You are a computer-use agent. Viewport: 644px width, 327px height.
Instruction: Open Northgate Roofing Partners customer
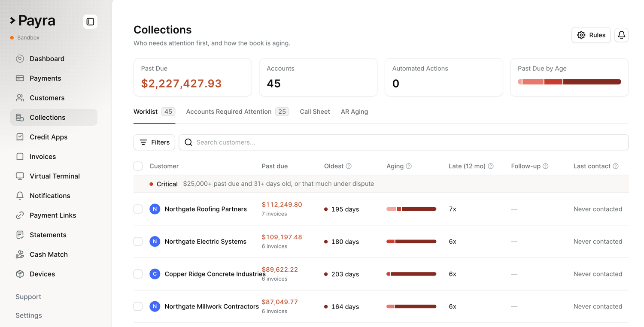pos(206,209)
